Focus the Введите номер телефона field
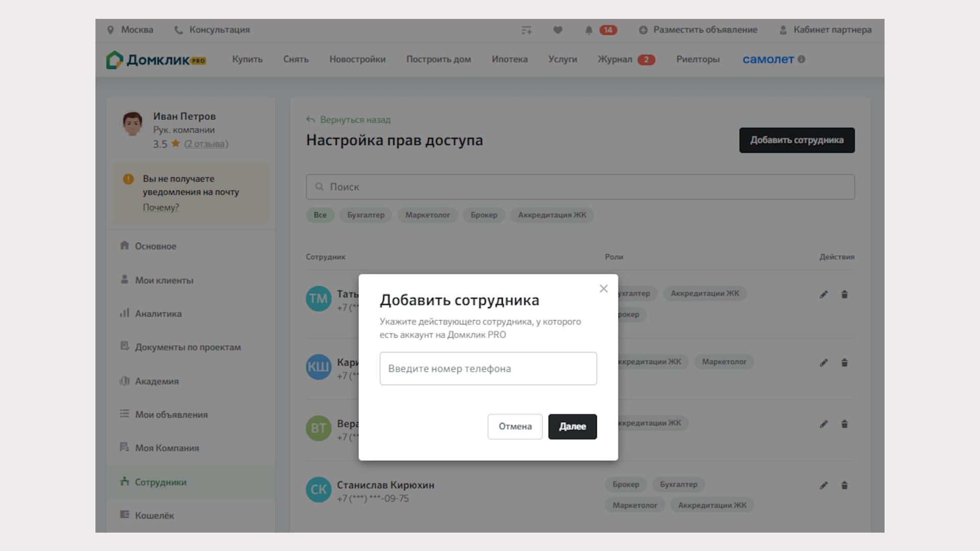The width and height of the screenshot is (980, 551). pyautogui.click(x=488, y=368)
